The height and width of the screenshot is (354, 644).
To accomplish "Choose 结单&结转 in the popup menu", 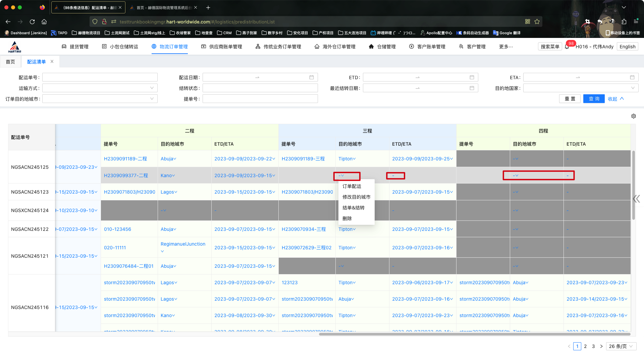I will click(x=353, y=208).
